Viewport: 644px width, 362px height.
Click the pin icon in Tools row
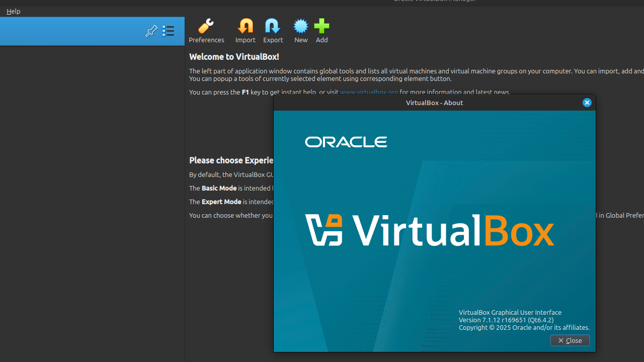(151, 31)
